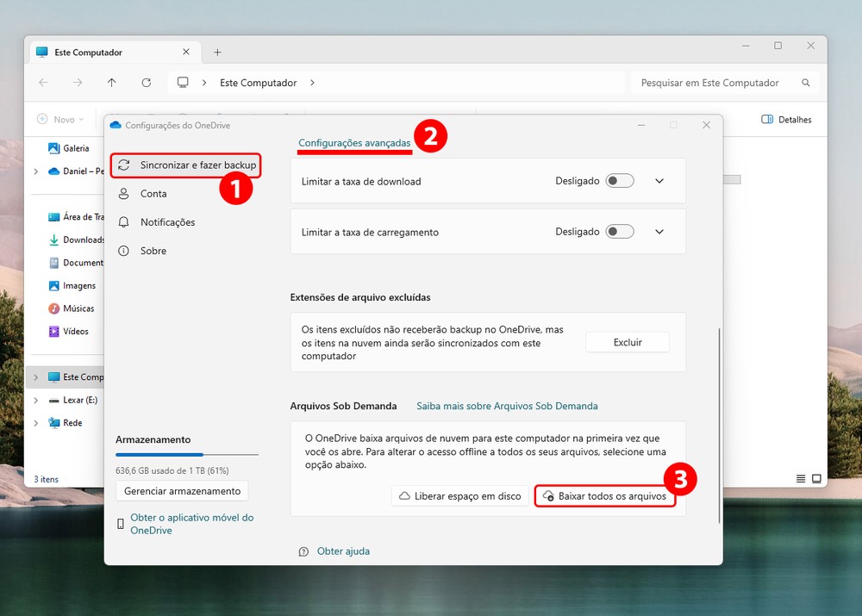862x616 pixels.
Task: Expand Limitar a taxa de download options
Action: point(659,181)
